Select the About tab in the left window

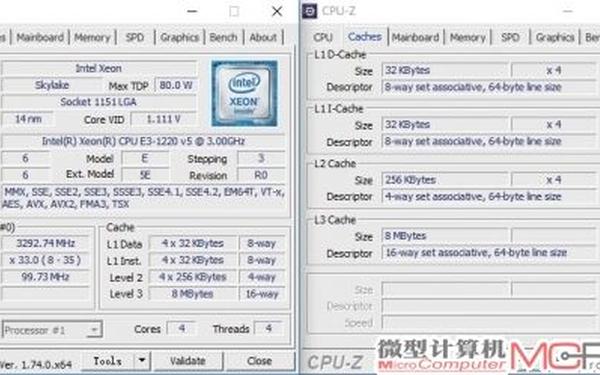[263, 37]
